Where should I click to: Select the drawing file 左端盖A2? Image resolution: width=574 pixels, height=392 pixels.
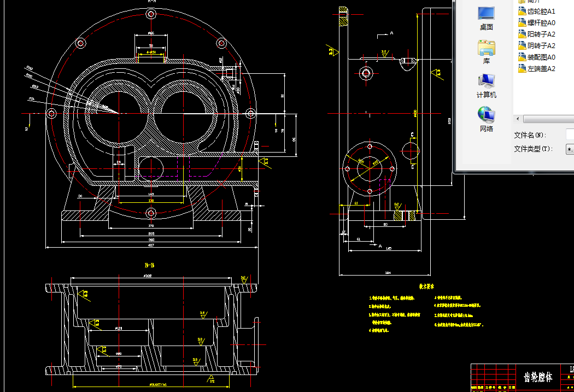point(537,68)
